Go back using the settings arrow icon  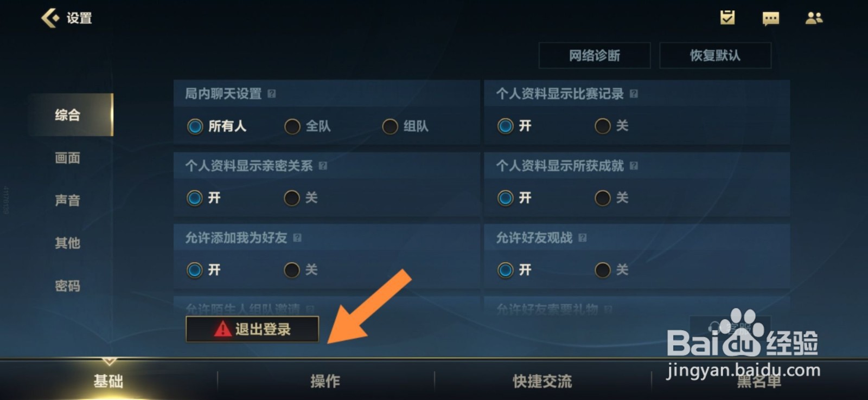pyautogui.click(x=50, y=18)
